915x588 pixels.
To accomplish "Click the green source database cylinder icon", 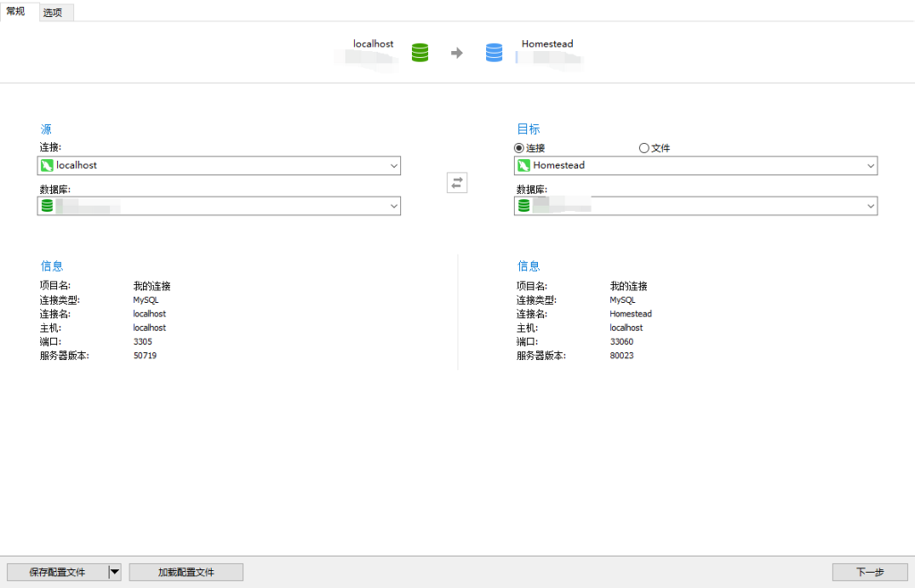I will click(x=419, y=52).
